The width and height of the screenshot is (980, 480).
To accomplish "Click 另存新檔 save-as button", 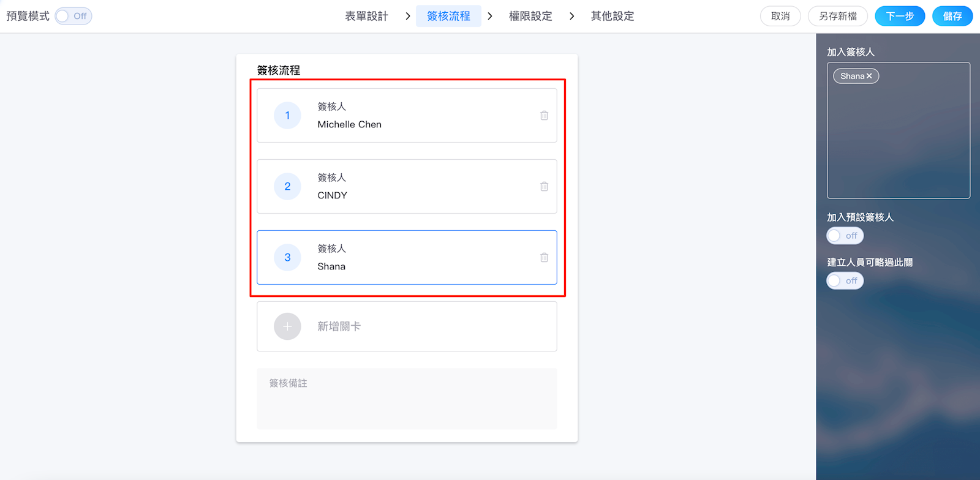I will coord(837,16).
